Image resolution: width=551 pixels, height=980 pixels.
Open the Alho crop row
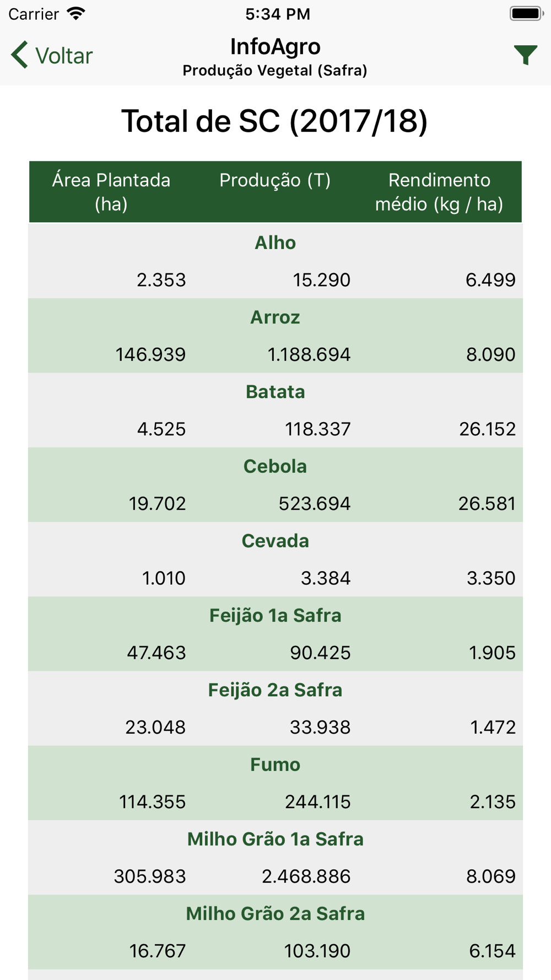(275, 261)
